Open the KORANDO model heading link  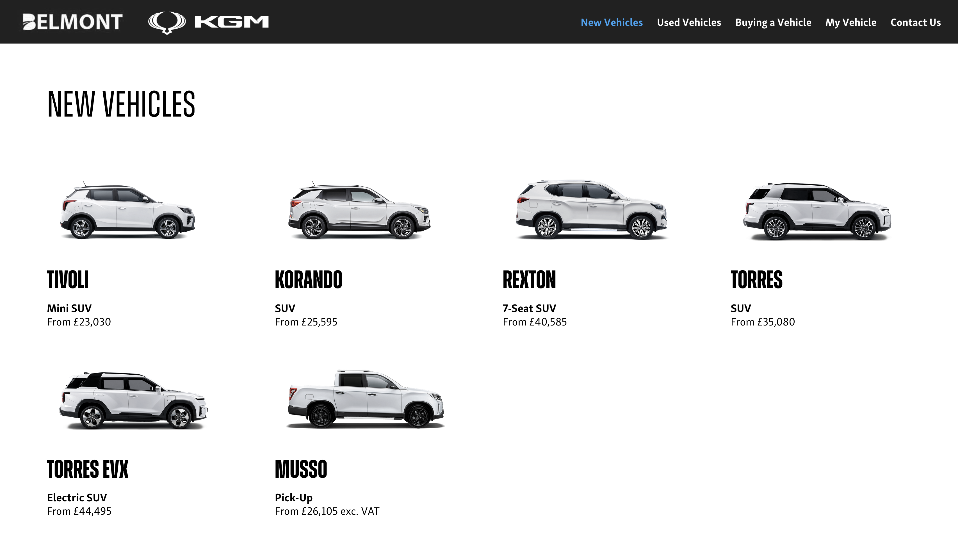[308, 280]
